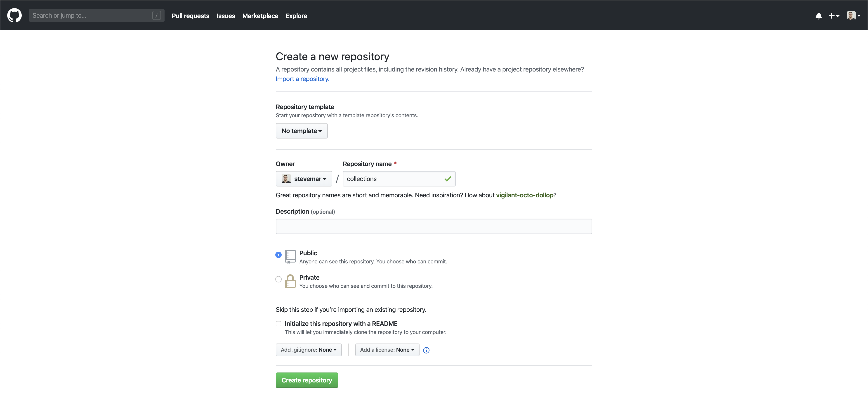Click the green name-valid checkmark
This screenshot has width=868, height=401.
[x=448, y=179]
